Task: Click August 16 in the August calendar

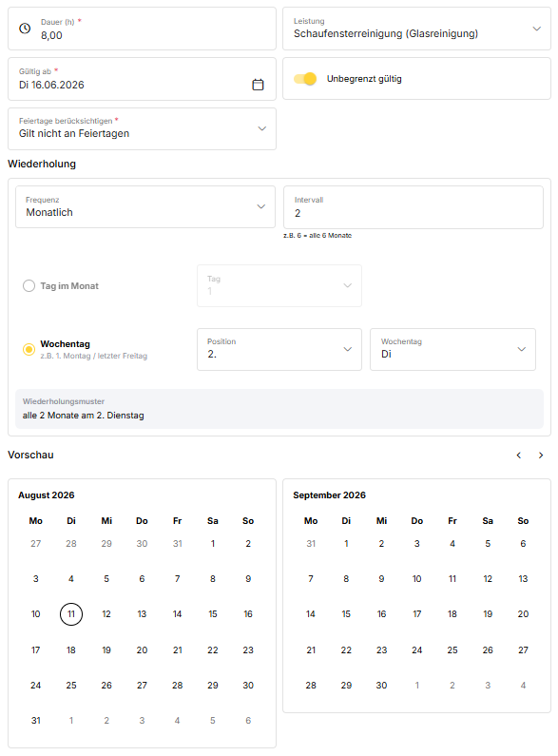Action: tap(248, 614)
